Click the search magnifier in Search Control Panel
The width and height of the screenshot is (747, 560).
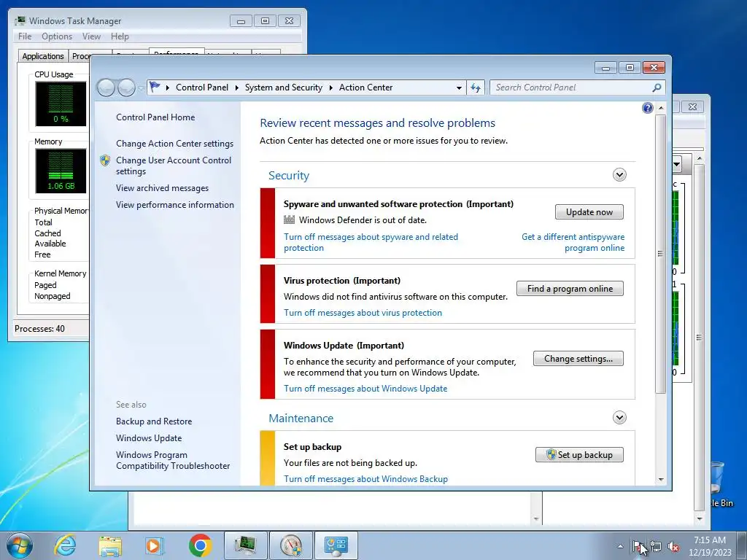point(657,87)
